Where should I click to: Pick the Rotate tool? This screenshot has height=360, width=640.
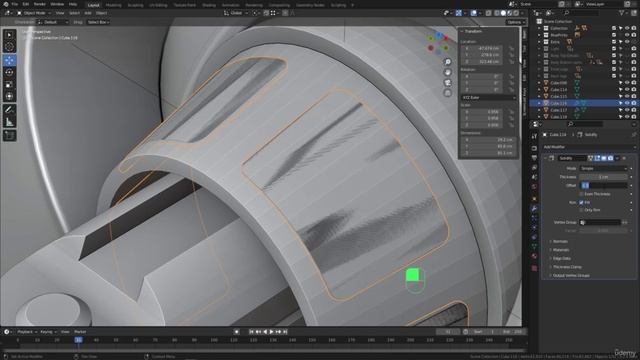(x=9, y=72)
